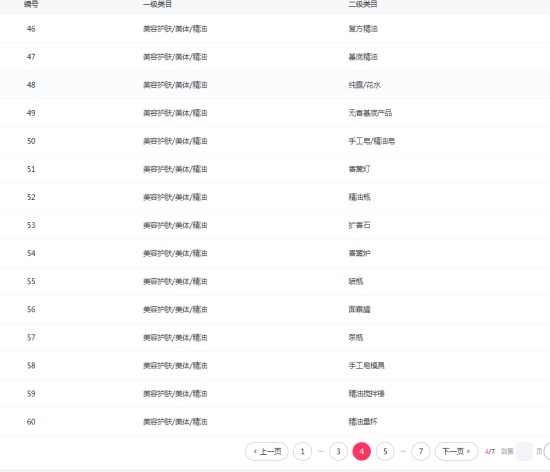Open page 5 in pagination

point(385,451)
